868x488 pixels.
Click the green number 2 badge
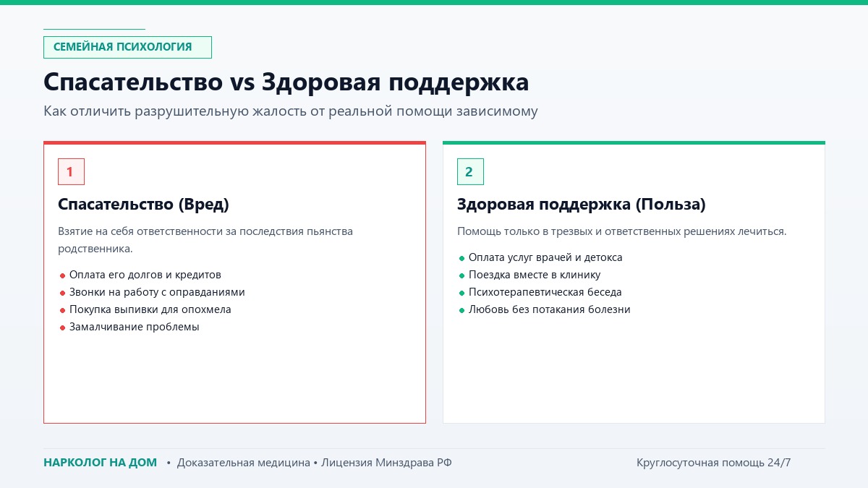click(470, 171)
